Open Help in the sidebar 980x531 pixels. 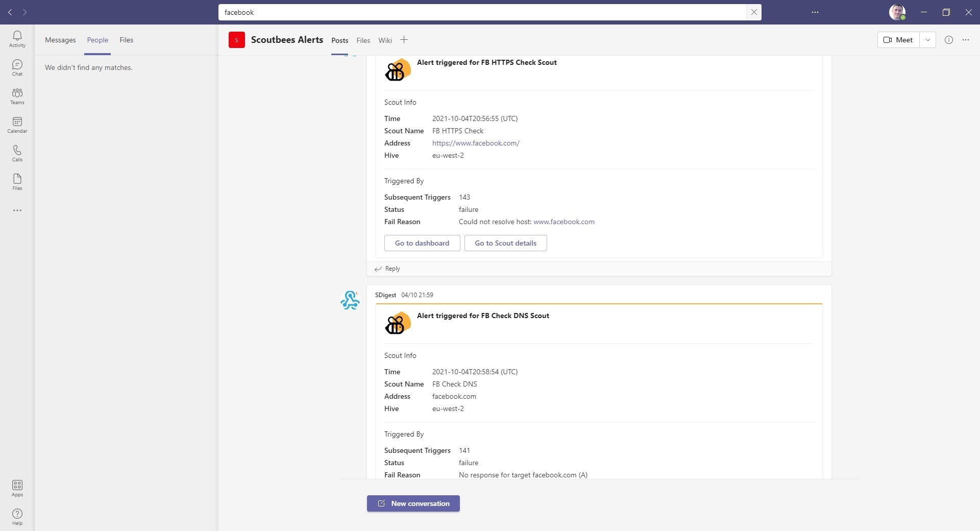17,517
